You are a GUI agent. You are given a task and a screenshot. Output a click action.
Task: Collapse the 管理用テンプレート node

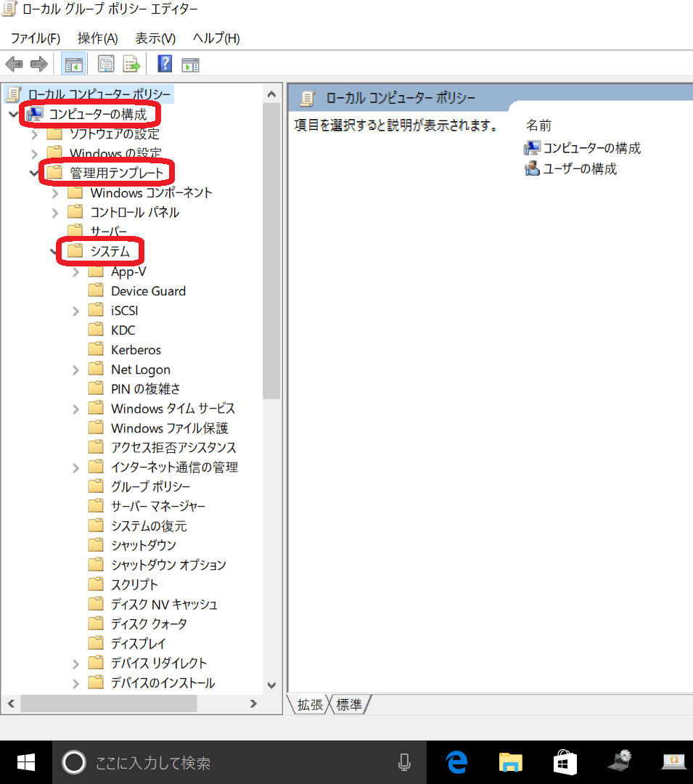[x=34, y=173]
